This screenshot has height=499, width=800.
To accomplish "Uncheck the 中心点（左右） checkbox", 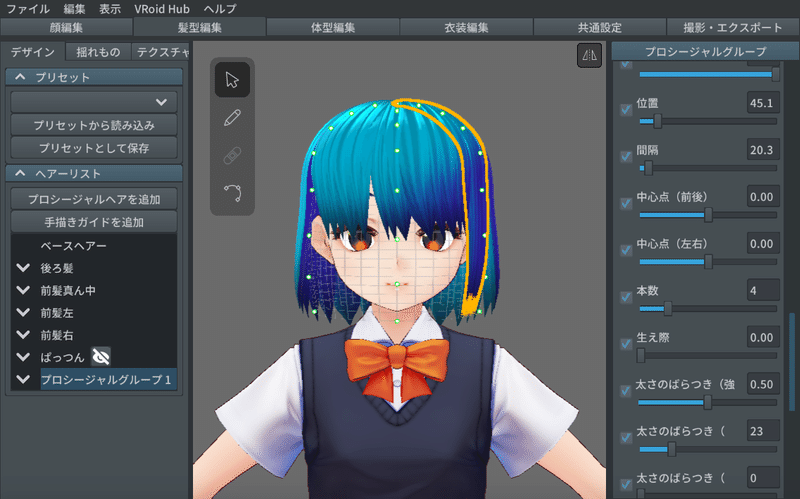I will [x=626, y=250].
